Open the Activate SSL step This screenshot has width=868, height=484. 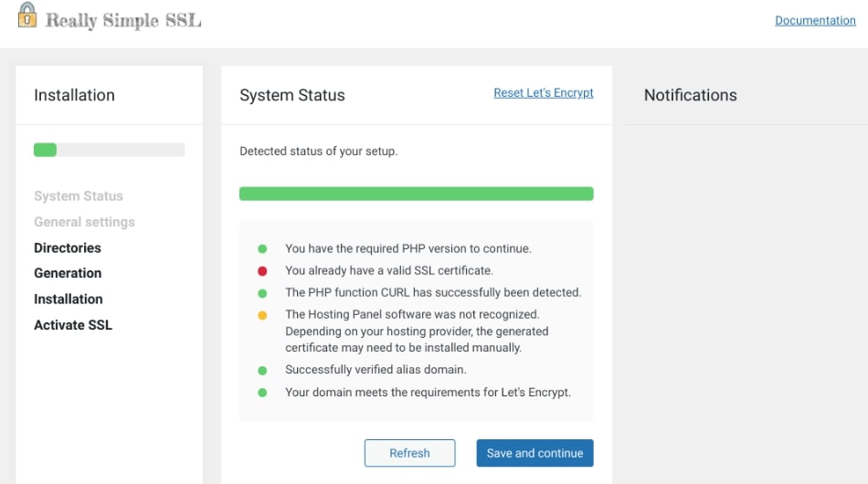73,325
